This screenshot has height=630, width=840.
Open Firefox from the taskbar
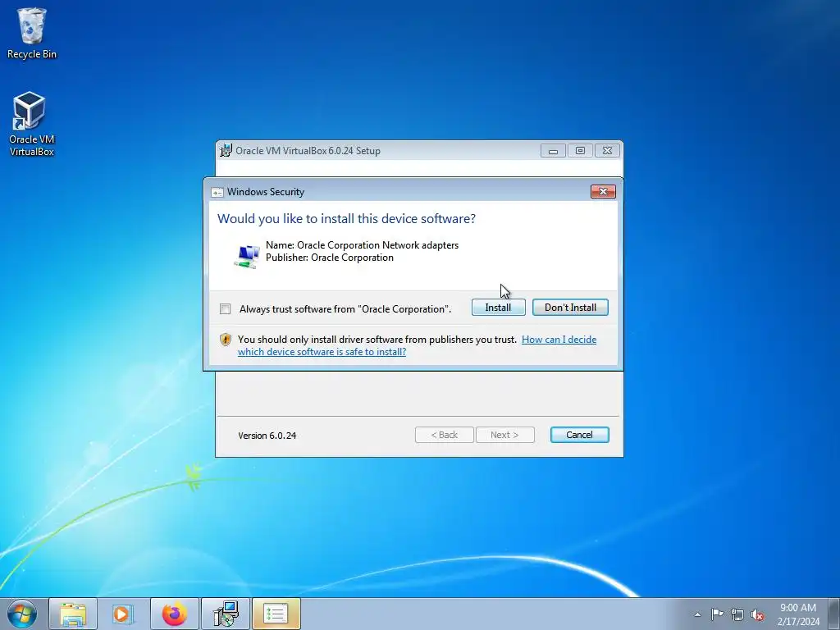click(x=175, y=614)
